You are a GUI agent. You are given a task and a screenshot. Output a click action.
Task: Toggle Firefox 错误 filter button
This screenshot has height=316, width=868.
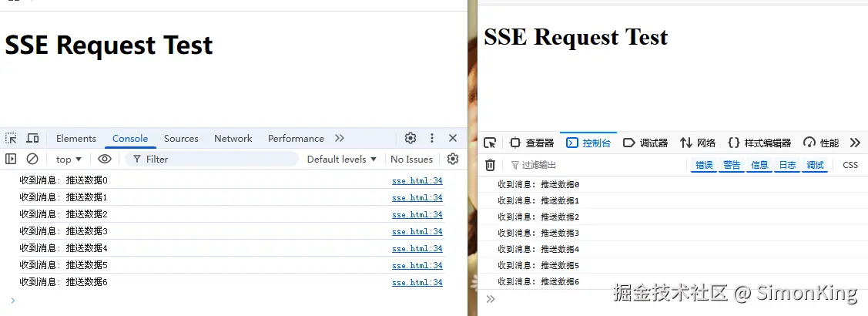click(704, 165)
